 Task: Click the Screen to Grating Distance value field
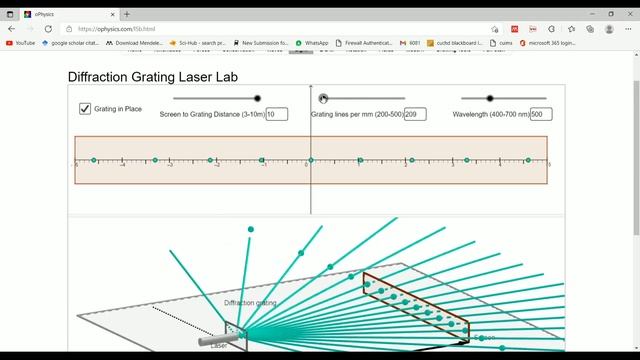pos(277,114)
